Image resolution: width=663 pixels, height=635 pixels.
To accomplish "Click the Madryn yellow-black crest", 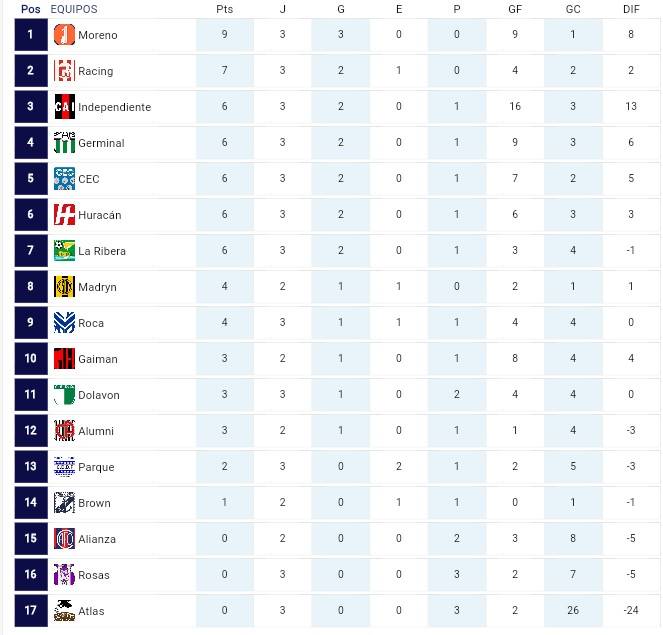I will tap(64, 287).
